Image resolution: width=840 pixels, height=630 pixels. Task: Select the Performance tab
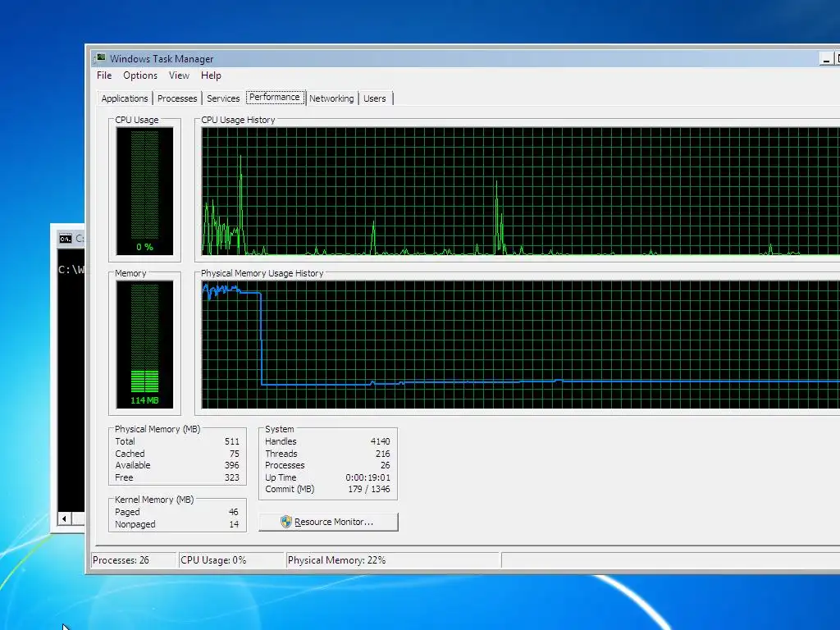275,97
